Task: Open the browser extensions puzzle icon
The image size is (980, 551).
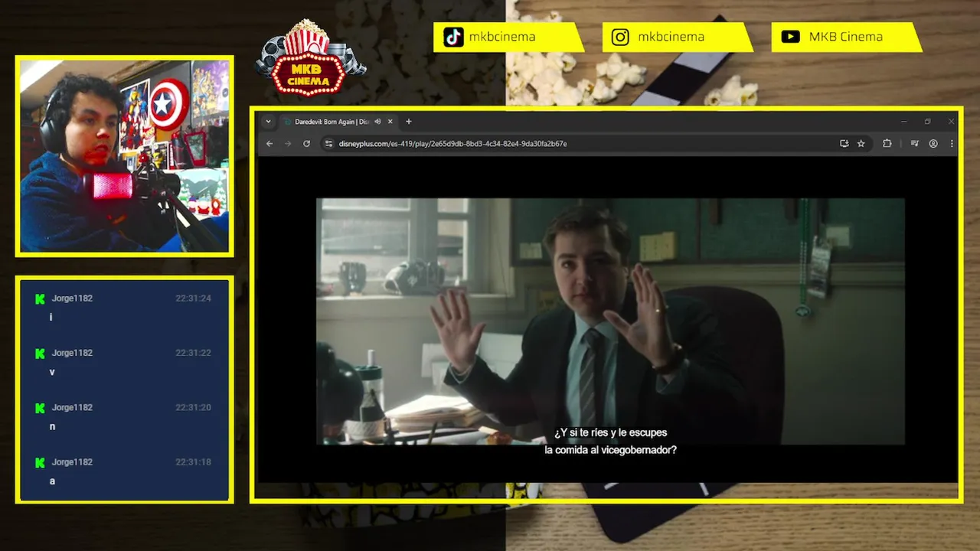Action: tap(887, 143)
